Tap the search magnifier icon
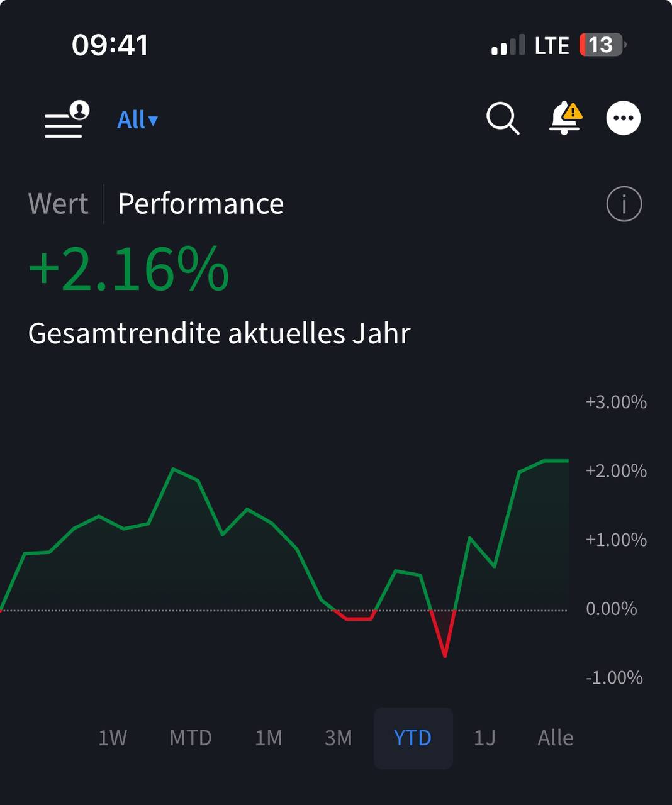 point(503,118)
